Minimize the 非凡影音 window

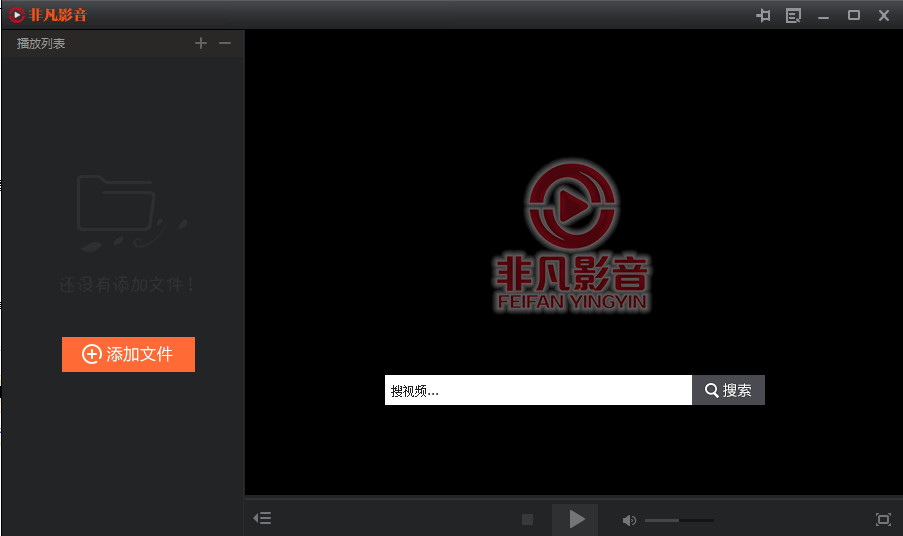824,17
